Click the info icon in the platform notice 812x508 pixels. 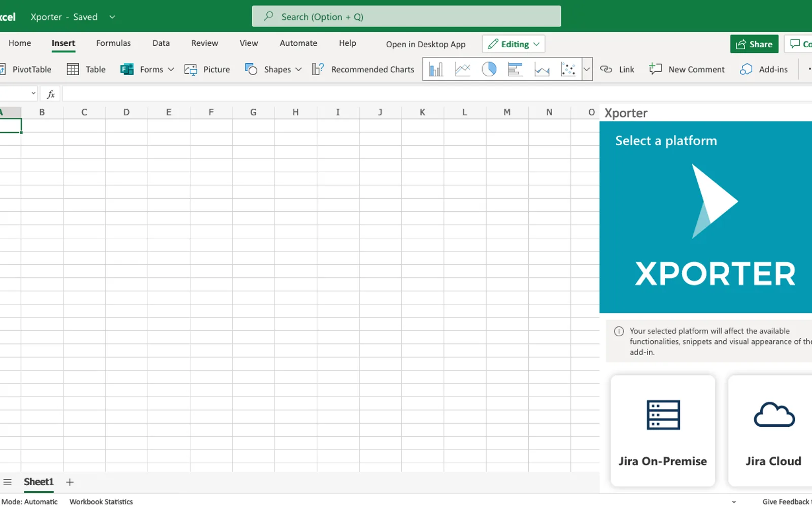(619, 331)
